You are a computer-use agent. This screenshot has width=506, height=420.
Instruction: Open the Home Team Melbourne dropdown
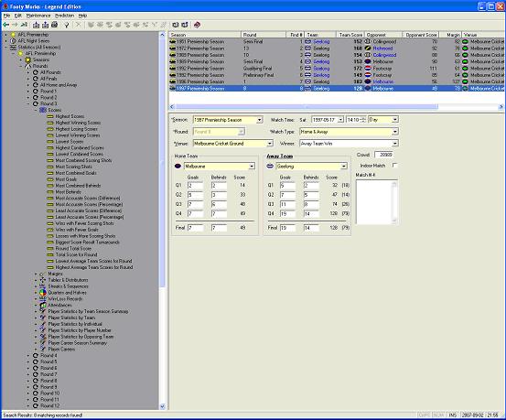[252, 167]
